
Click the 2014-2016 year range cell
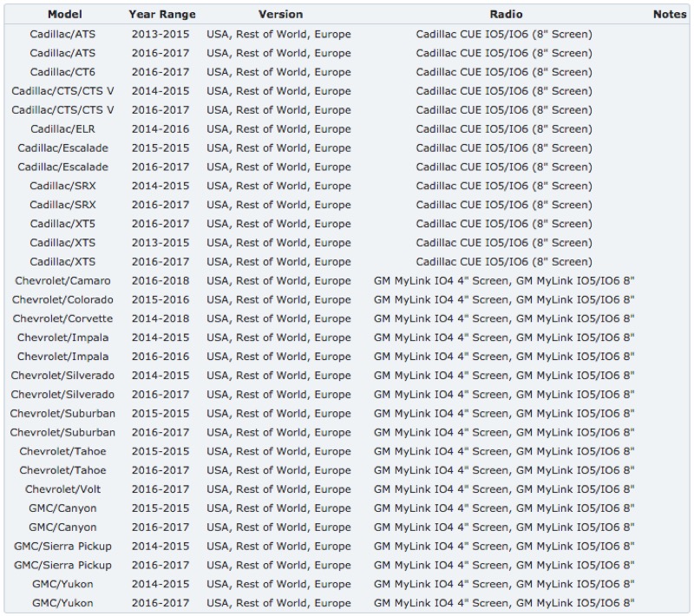pos(160,129)
